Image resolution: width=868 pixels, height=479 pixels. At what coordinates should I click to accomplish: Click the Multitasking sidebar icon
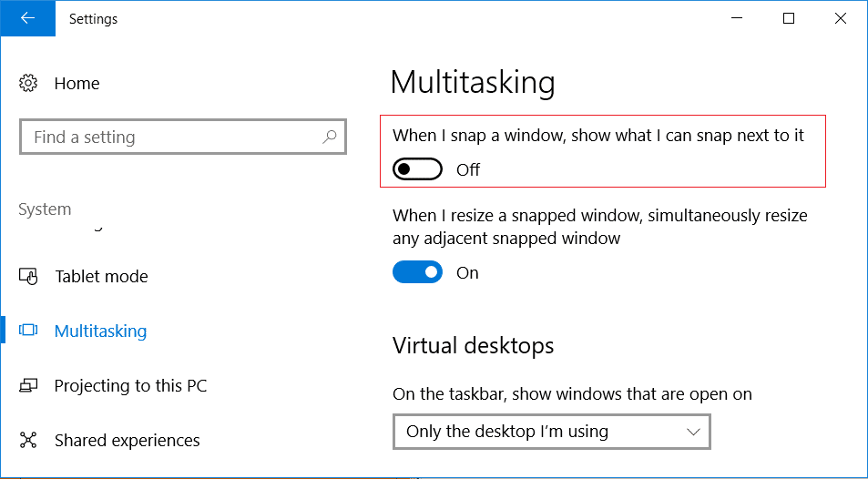(x=27, y=331)
